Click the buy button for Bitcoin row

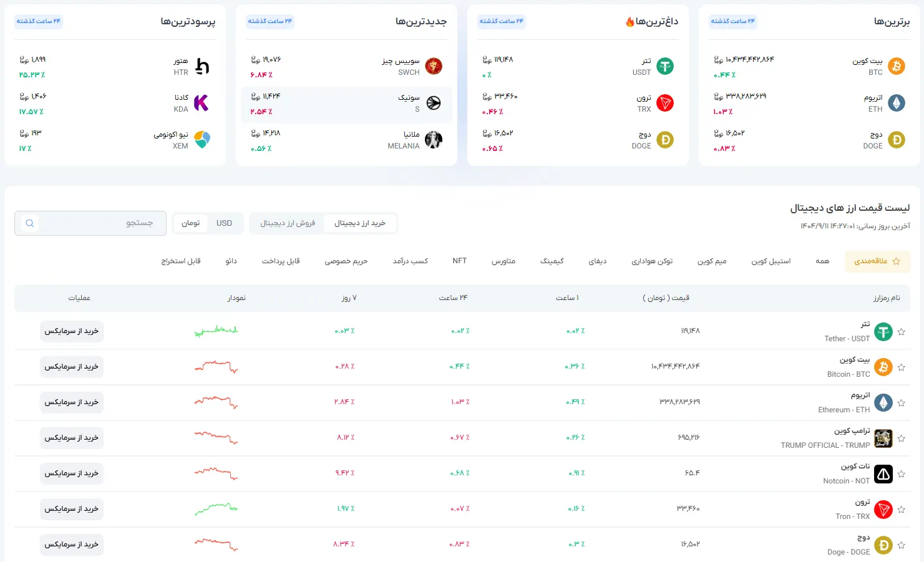point(72,367)
